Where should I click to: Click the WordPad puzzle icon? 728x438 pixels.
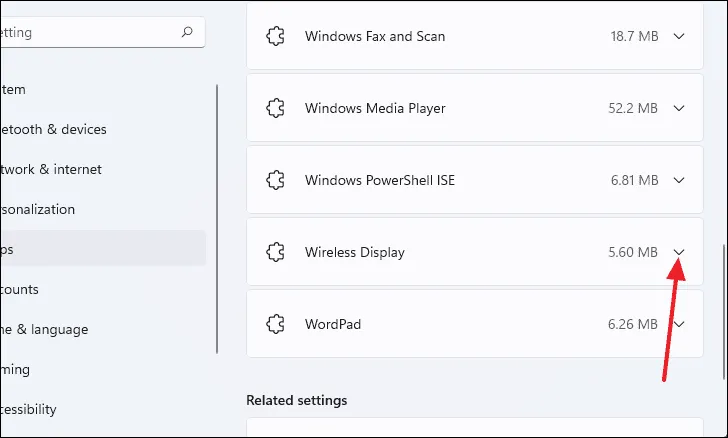pos(275,324)
